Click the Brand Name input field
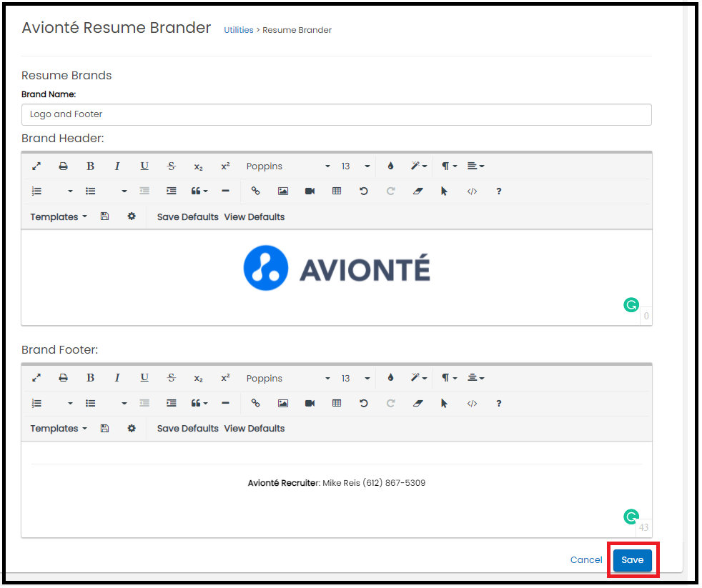The height and width of the screenshot is (588, 702). tap(336, 114)
